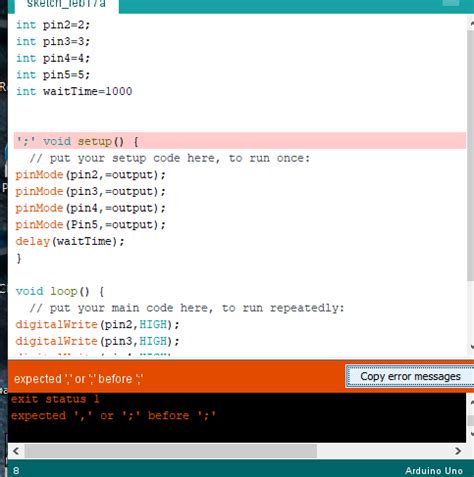
Task: Click the line 'int pin3=3;'
Action: [x=53, y=42]
